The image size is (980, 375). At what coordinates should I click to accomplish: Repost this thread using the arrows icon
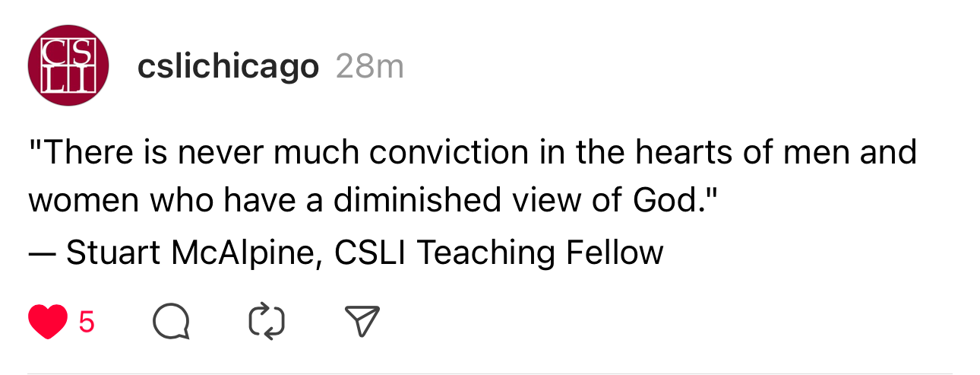tap(267, 323)
